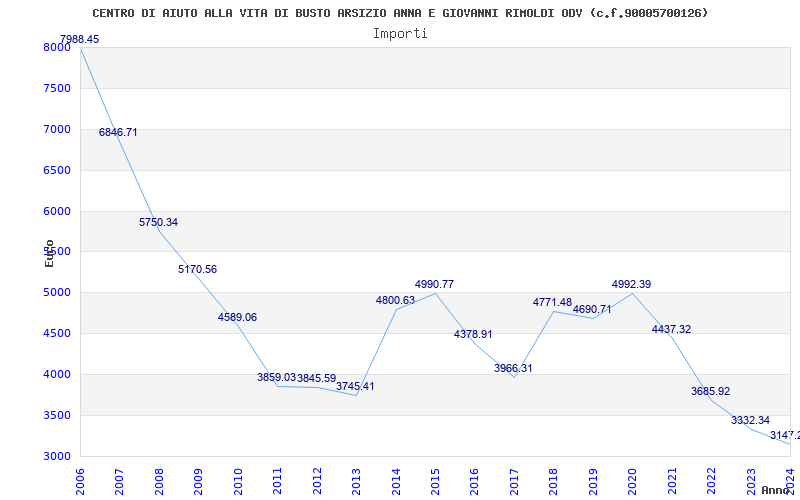Click the 4690.71 data label
800x500 pixels.
[x=592, y=309]
